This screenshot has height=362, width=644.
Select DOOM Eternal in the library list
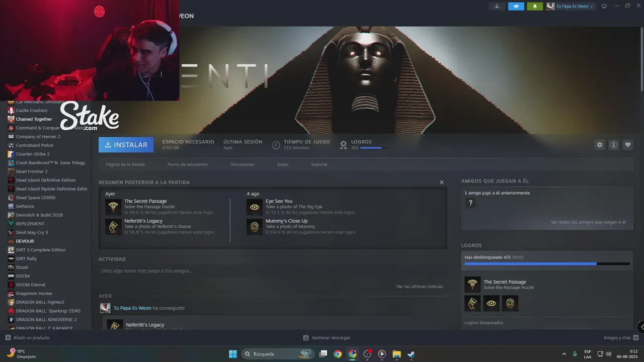30,285
